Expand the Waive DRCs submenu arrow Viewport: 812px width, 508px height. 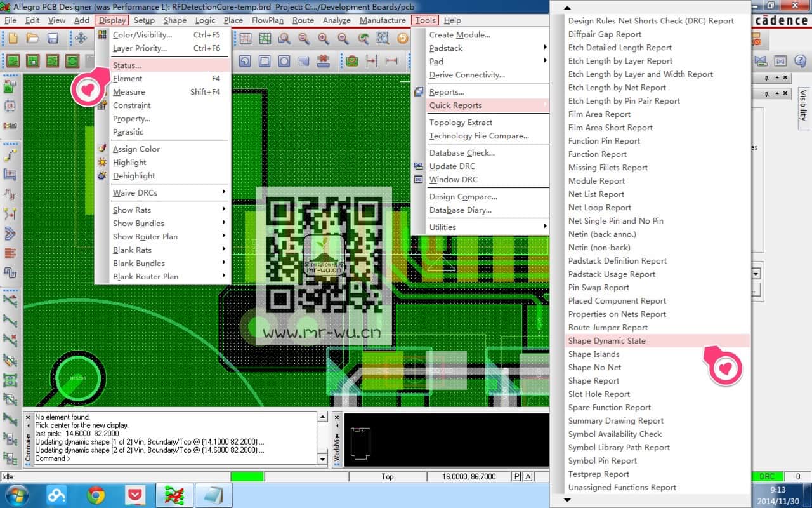click(x=224, y=192)
